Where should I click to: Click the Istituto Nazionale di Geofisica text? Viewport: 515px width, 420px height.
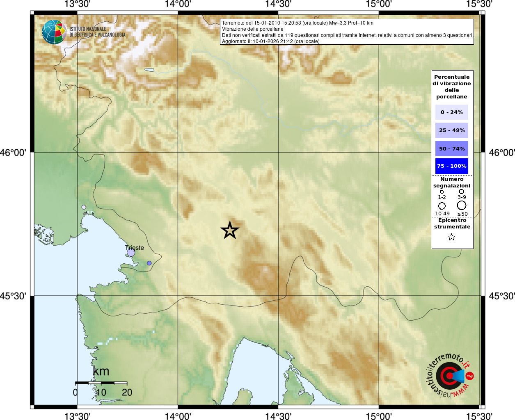(97, 32)
